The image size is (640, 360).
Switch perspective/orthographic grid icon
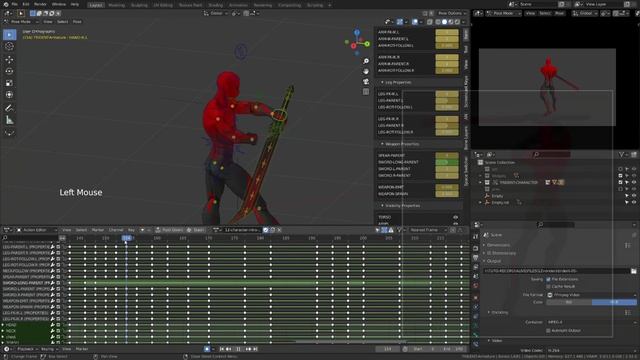click(366, 92)
